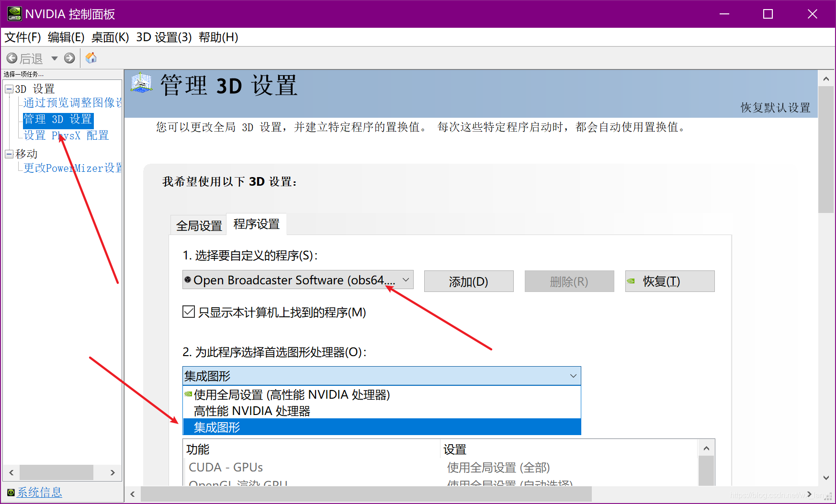Click the left tree panel scroll-right arrow

(x=113, y=472)
